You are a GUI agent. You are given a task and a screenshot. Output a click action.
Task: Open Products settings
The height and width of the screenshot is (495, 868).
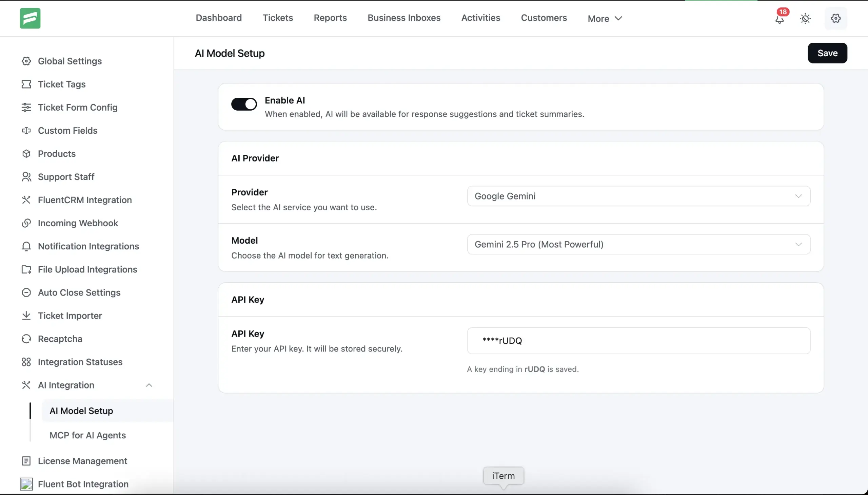[x=57, y=154]
